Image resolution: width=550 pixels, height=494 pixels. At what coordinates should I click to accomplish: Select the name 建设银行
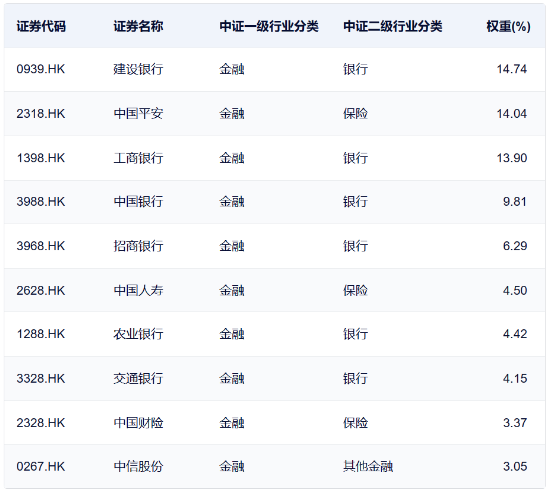coord(138,69)
